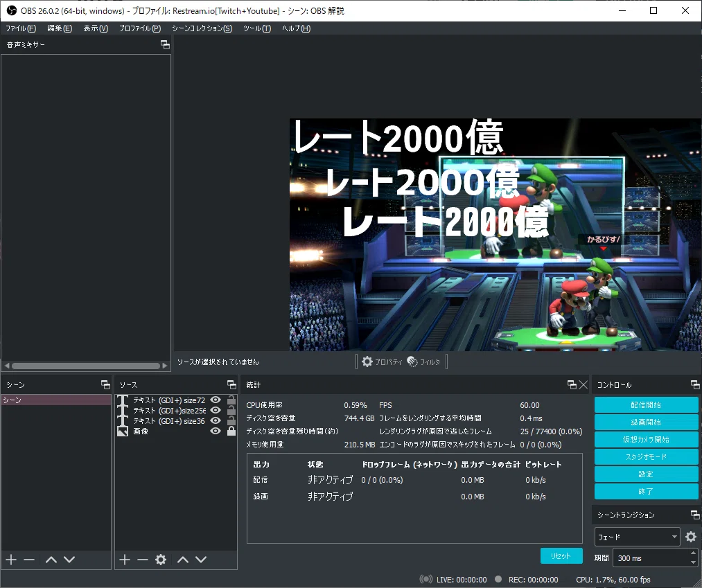Open 設定 settings button
Image resolution: width=702 pixels, height=588 pixels.
click(646, 474)
